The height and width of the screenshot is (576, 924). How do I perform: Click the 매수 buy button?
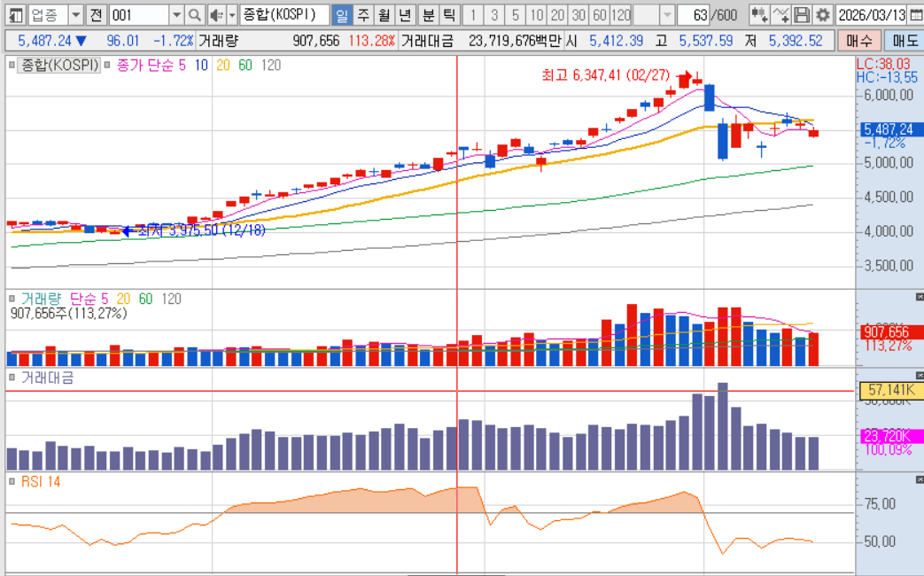[x=859, y=41]
